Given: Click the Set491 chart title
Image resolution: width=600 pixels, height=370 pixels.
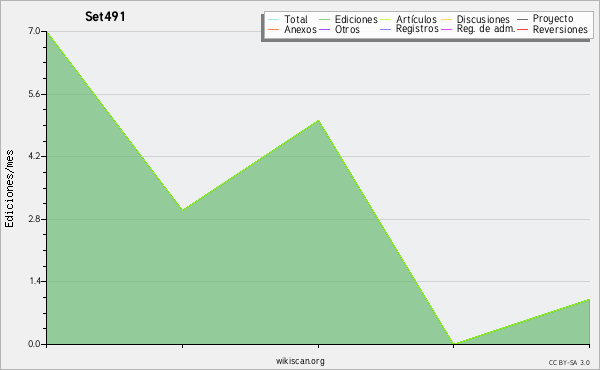Looking at the screenshot, I should 105,16.
